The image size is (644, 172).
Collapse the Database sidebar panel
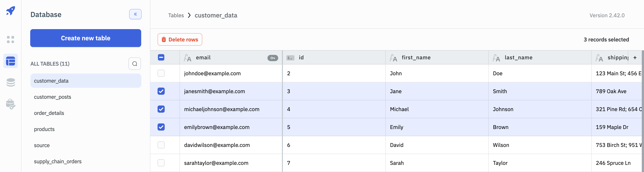coord(135,14)
